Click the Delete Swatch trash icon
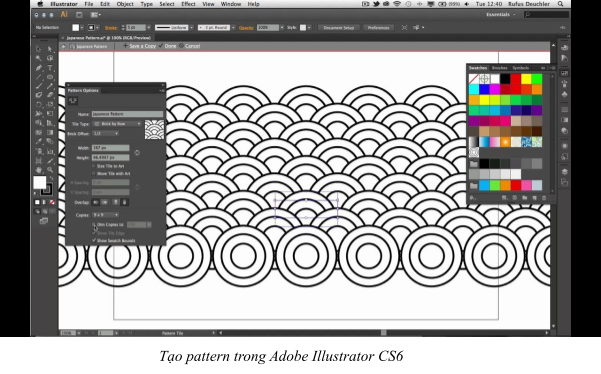Image resolution: width=601 pixels, height=374 pixels. click(x=544, y=198)
